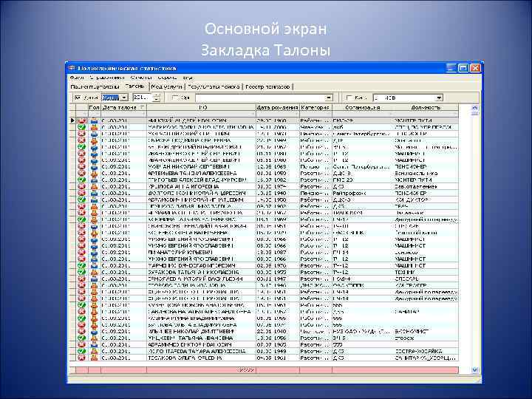Click gender icon in ЛИ АНАТОЛИЙ row

[x=94, y=253]
